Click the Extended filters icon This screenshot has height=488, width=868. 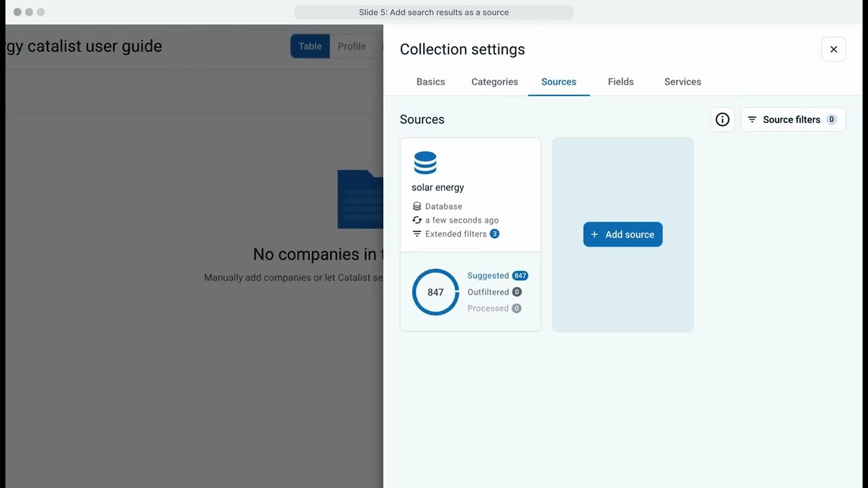click(x=417, y=234)
